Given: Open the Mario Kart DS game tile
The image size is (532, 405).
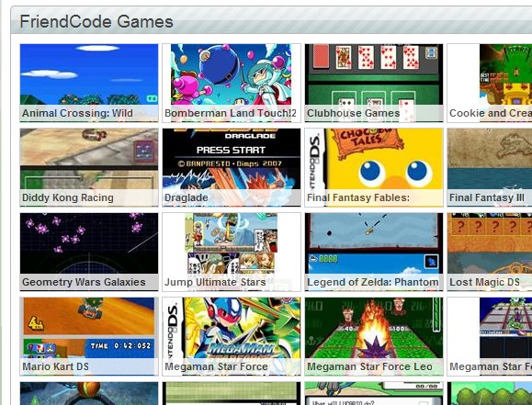Looking at the screenshot, I should pos(89,336).
